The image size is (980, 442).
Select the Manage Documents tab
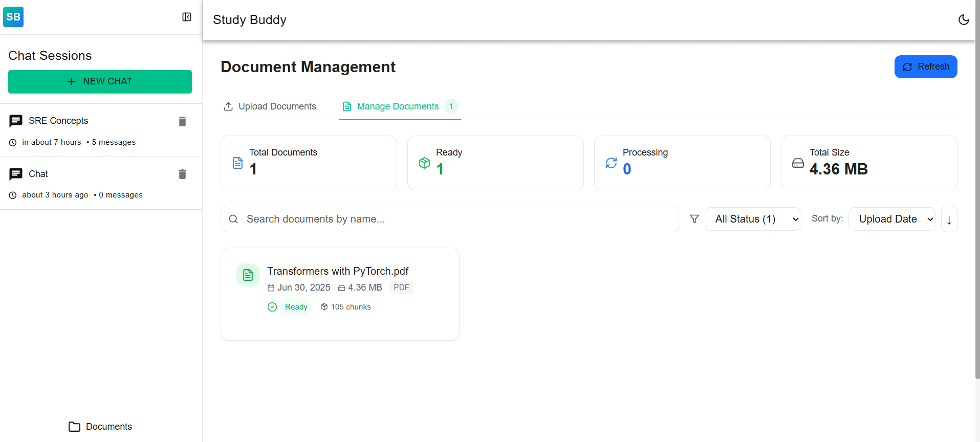tap(400, 106)
